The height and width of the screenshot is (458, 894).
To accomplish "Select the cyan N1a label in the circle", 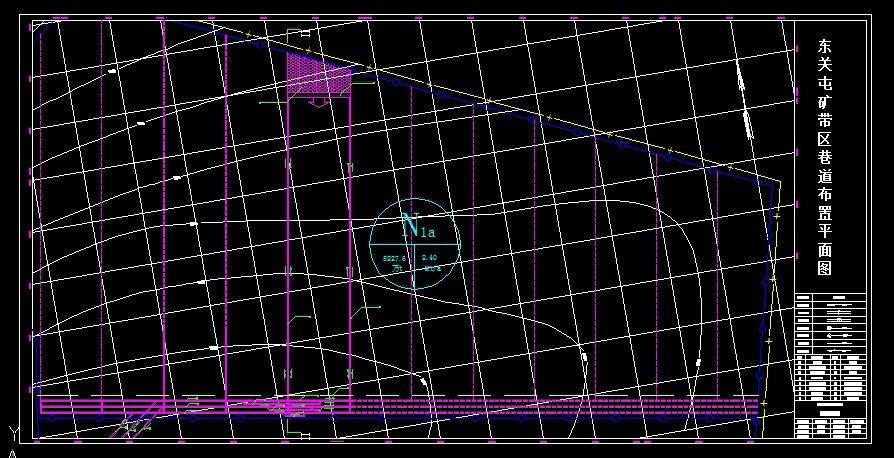I will 418,226.
